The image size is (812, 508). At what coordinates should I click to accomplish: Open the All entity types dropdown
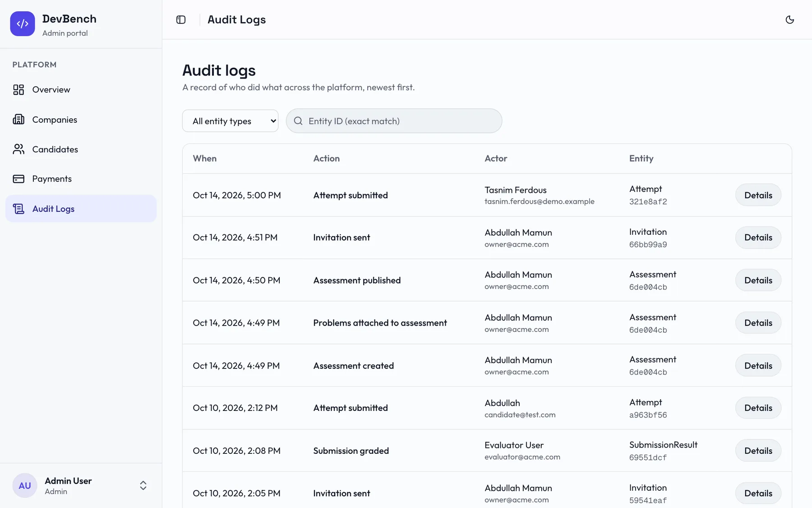click(x=231, y=121)
